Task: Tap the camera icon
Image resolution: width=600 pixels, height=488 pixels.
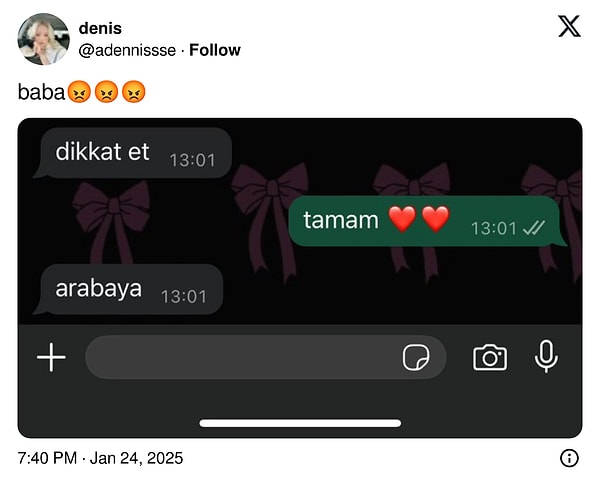Action: (x=490, y=357)
